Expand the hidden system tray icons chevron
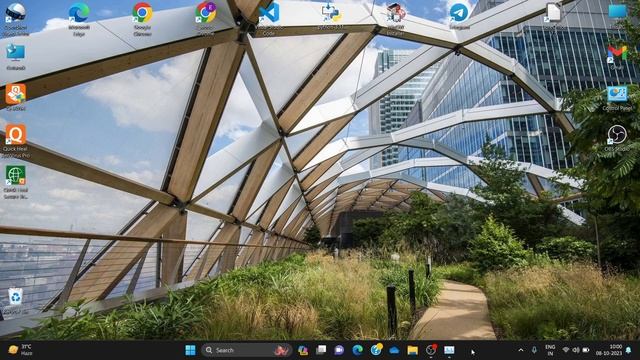This screenshot has height=360, width=640. click(521, 350)
